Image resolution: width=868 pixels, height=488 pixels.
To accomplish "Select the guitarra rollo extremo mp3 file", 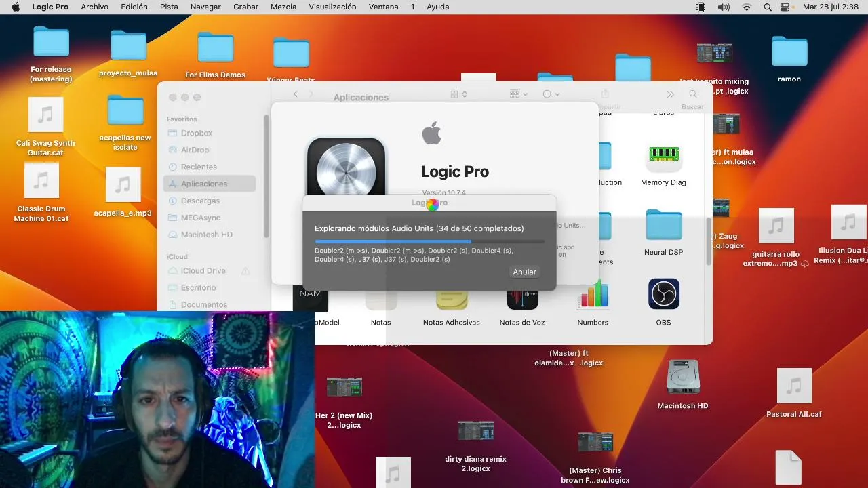I will (776, 226).
